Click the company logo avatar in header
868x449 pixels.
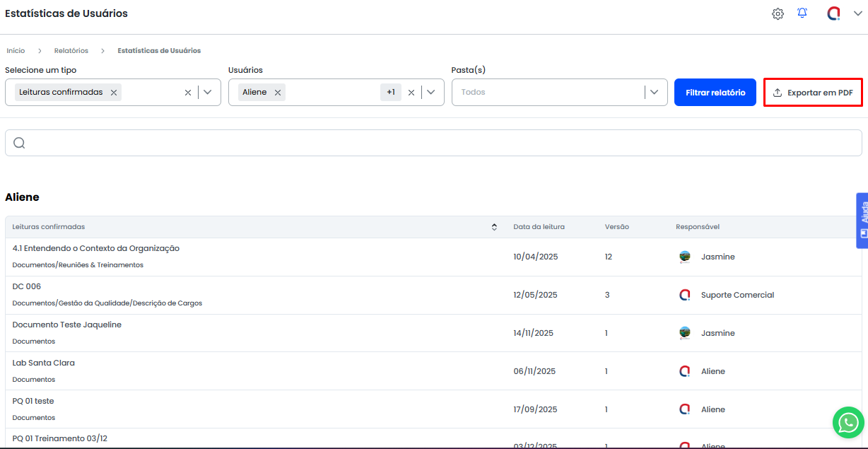coord(834,13)
